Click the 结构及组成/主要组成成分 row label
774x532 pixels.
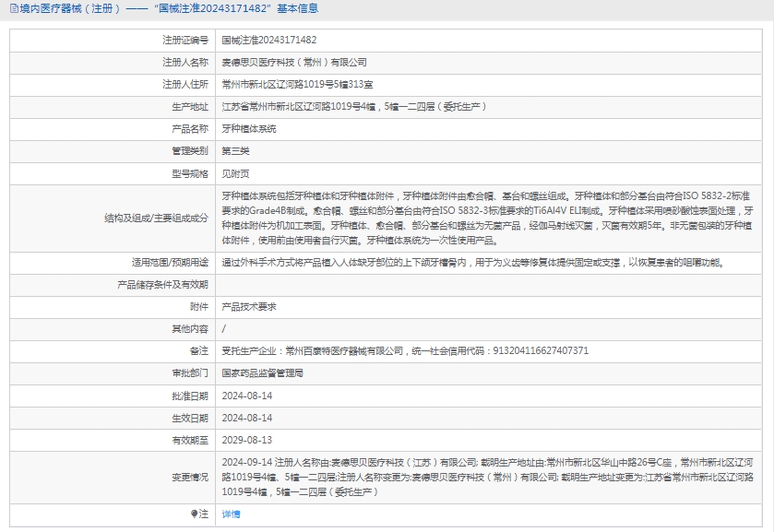click(156, 218)
